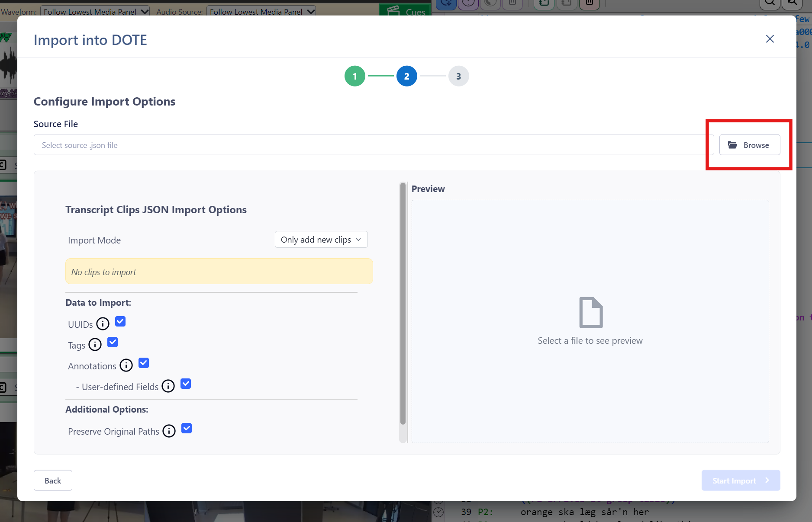
Task: Toggle Preserve Original Paths checkbox
Action: click(x=187, y=428)
